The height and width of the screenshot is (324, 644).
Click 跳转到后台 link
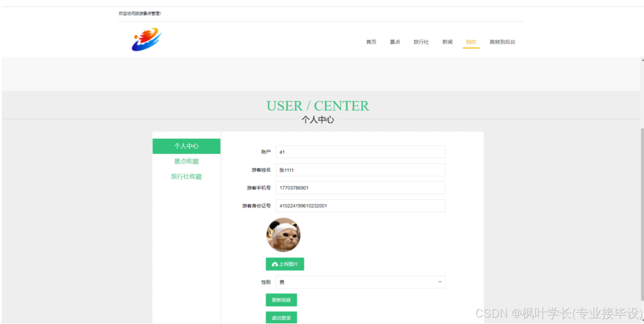click(x=502, y=42)
